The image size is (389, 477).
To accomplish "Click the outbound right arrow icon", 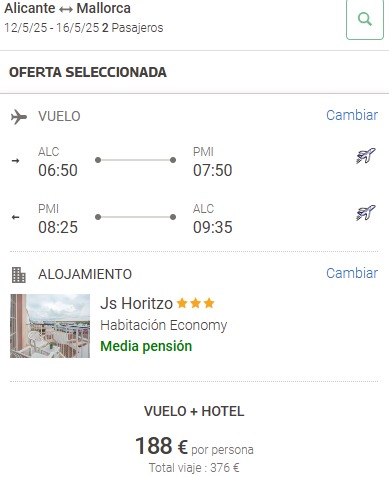I will (15, 161).
